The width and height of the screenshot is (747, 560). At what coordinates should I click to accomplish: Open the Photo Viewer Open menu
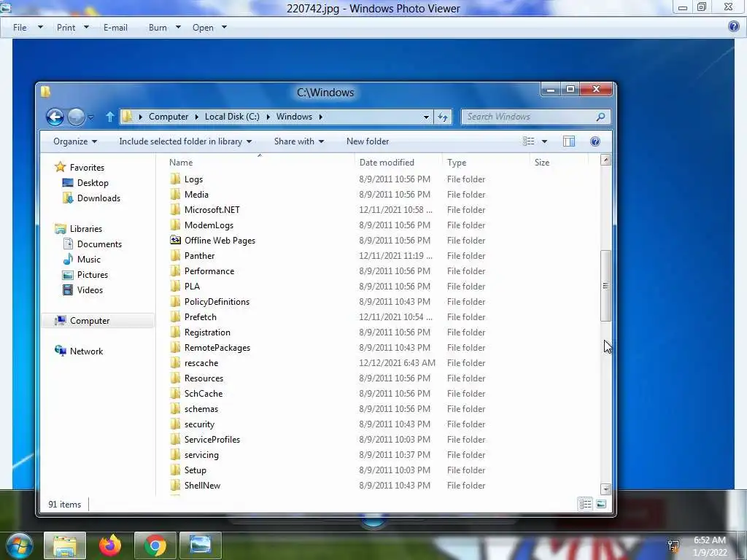pos(209,28)
